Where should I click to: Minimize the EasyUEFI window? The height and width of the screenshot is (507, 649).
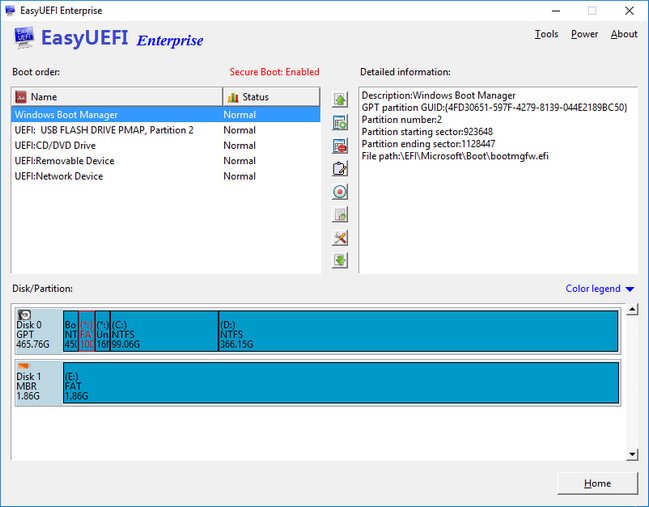coord(556,11)
